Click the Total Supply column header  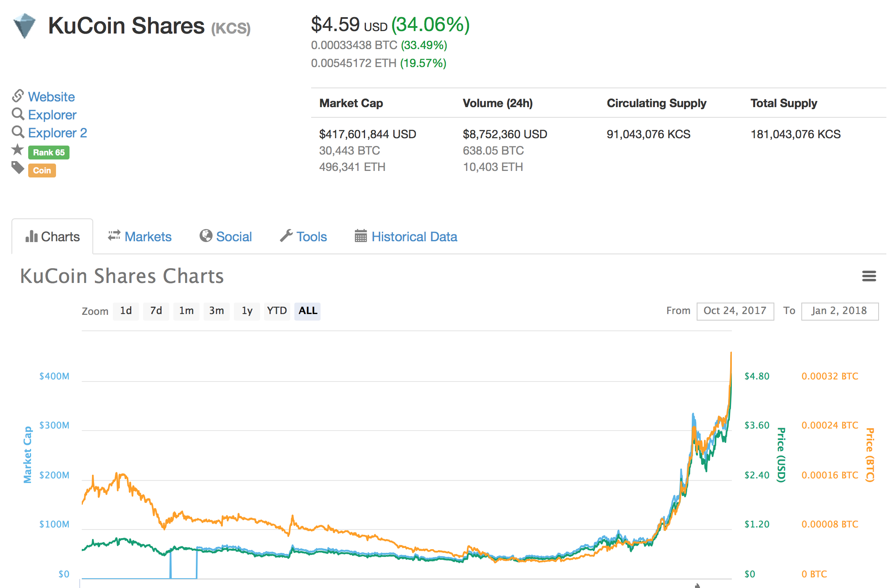tap(784, 103)
